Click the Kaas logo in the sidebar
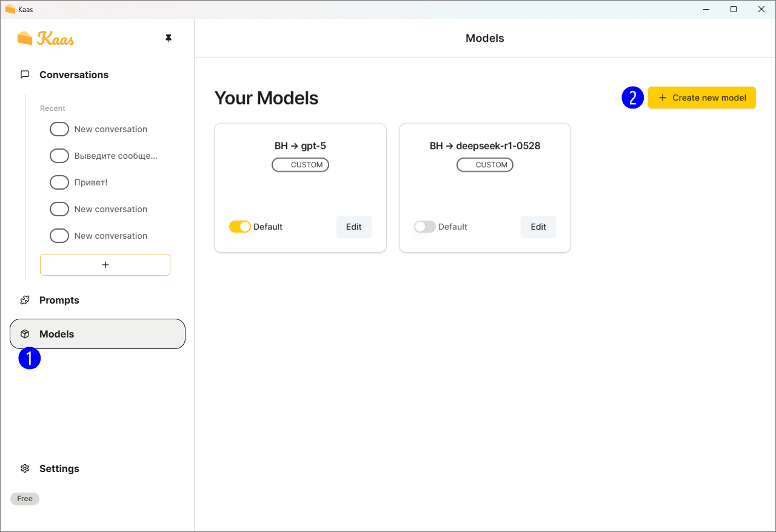 (x=45, y=38)
